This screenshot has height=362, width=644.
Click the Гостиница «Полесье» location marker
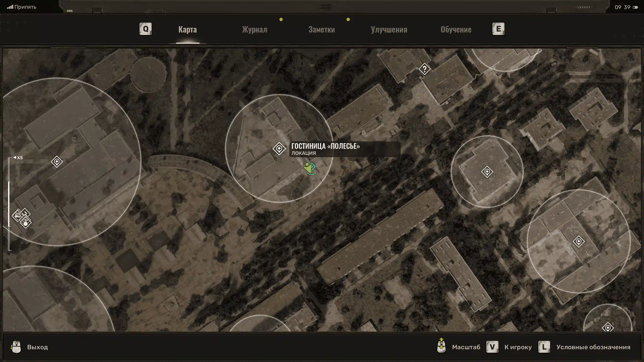click(279, 148)
